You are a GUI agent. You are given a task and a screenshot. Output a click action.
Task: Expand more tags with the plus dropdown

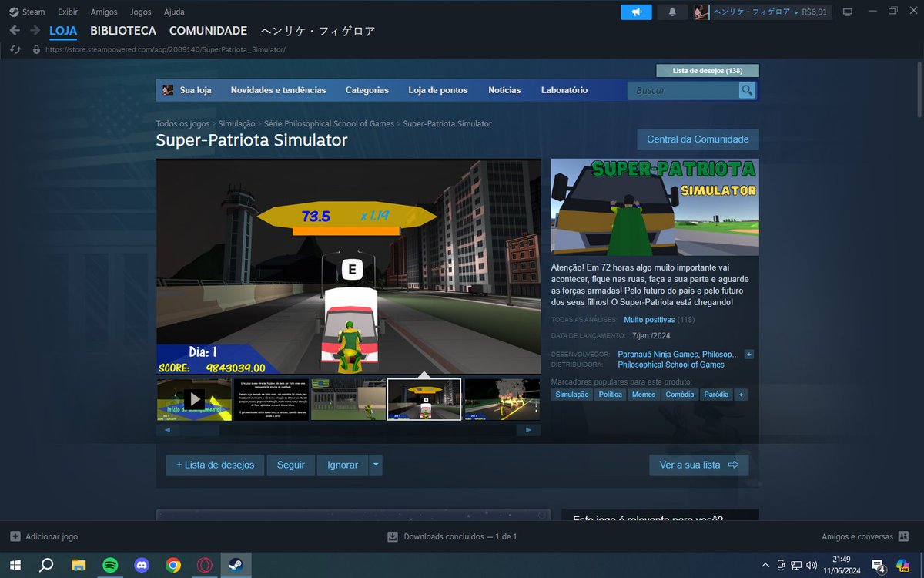(741, 394)
